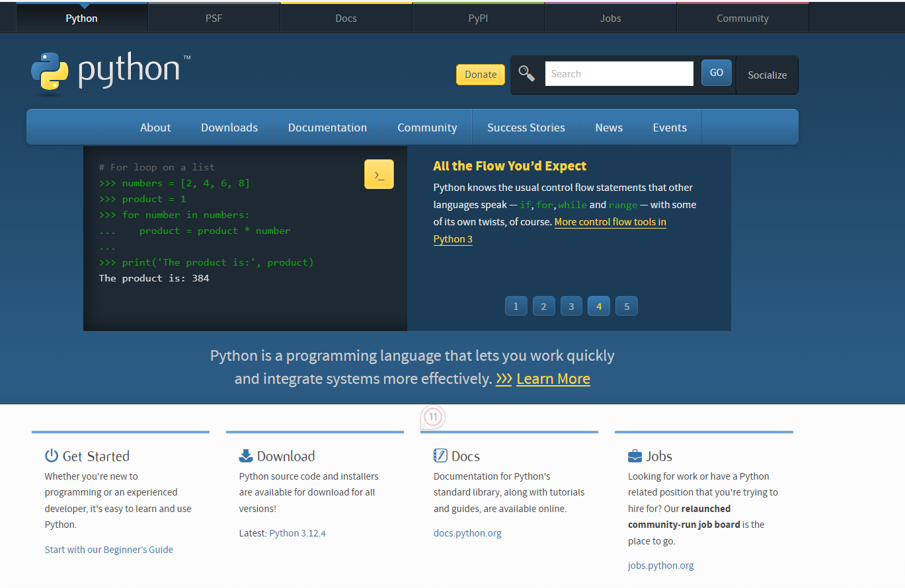Screen dimensions: 905x588
Task: Follow More control flow tools link
Action: (x=610, y=222)
